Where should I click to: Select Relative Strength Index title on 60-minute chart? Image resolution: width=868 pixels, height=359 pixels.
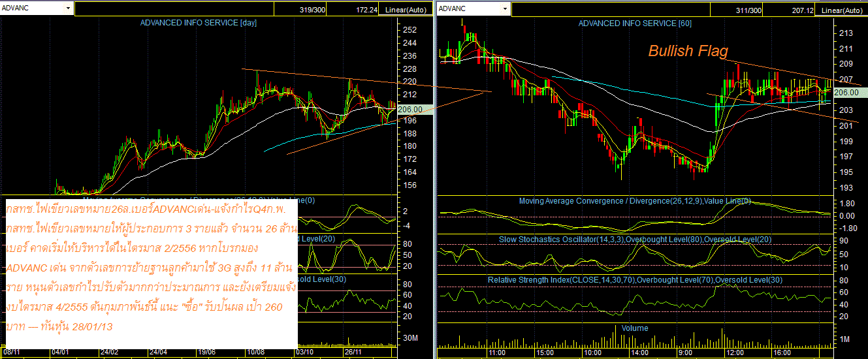635,280
